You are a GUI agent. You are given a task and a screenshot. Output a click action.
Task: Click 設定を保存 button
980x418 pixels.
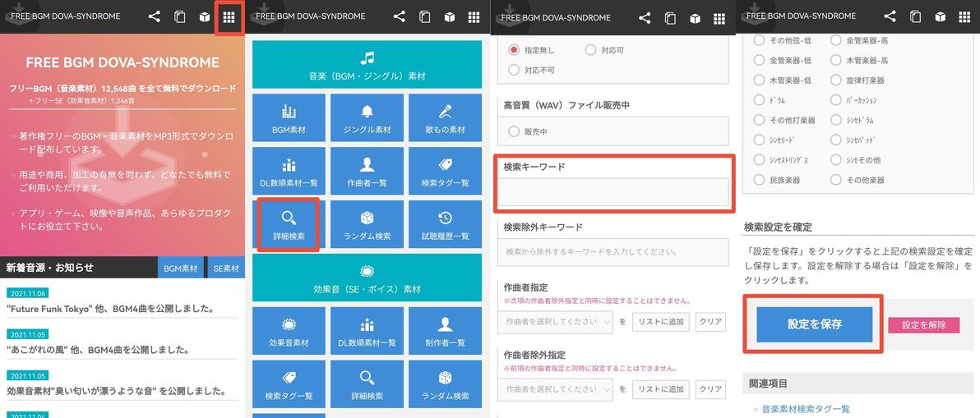click(815, 324)
